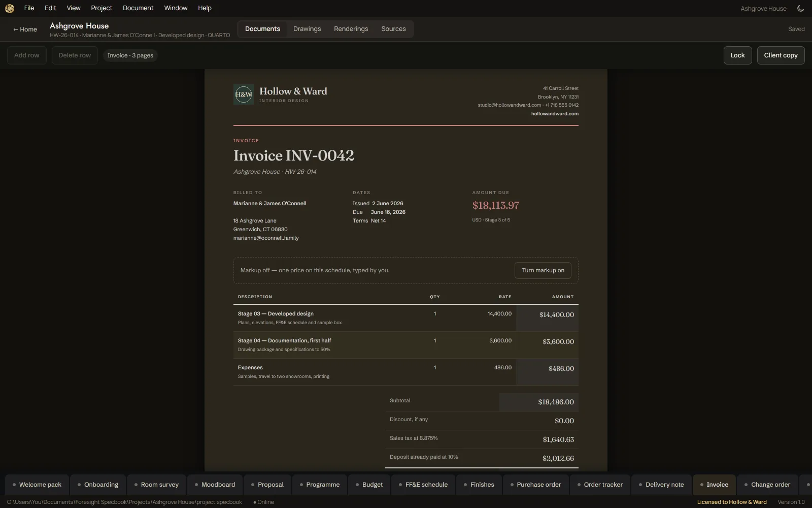The image size is (812, 508).
Task: Open the File menu
Action: 29,8
